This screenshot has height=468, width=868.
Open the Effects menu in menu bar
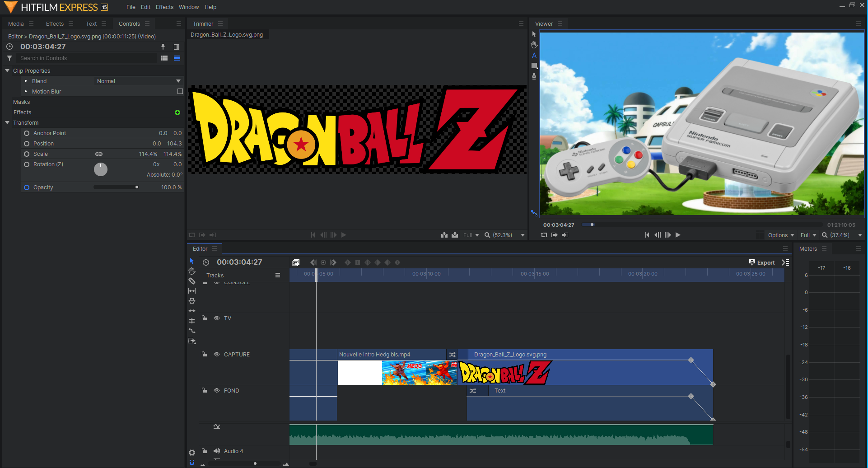coord(164,7)
